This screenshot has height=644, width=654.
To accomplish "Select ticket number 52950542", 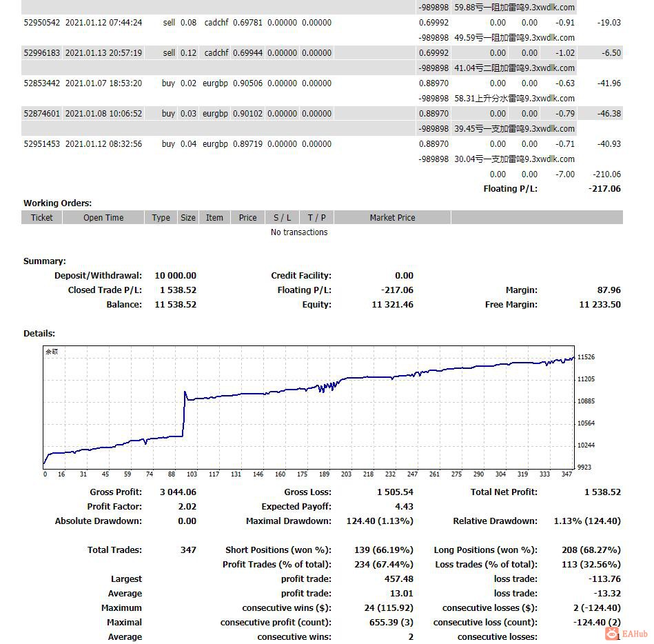I will click(42, 23).
